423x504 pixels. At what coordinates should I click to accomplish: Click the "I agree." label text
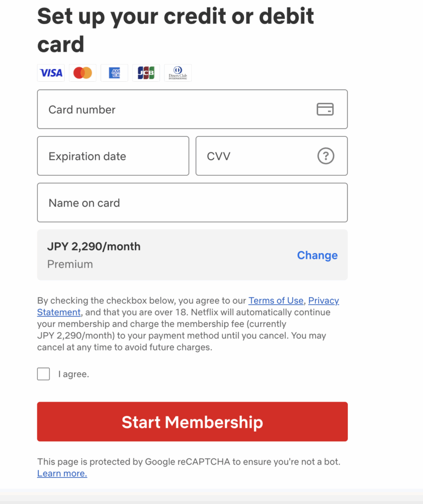[x=74, y=374]
